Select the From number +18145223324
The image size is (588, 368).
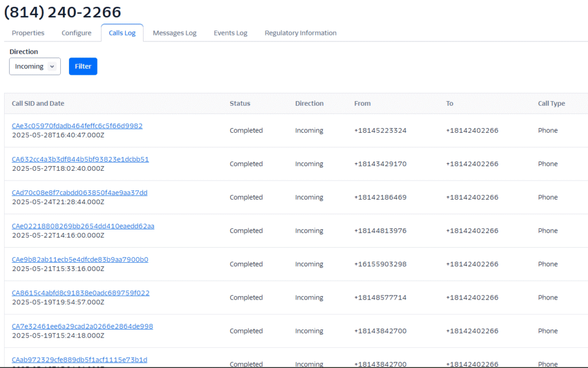pyautogui.click(x=380, y=131)
